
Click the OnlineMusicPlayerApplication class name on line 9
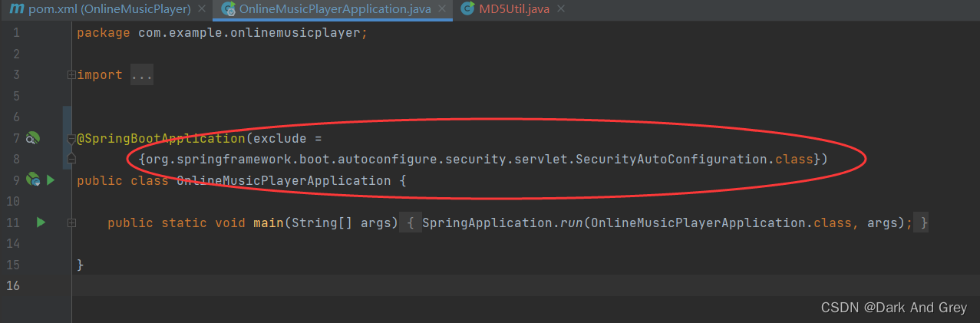click(283, 181)
